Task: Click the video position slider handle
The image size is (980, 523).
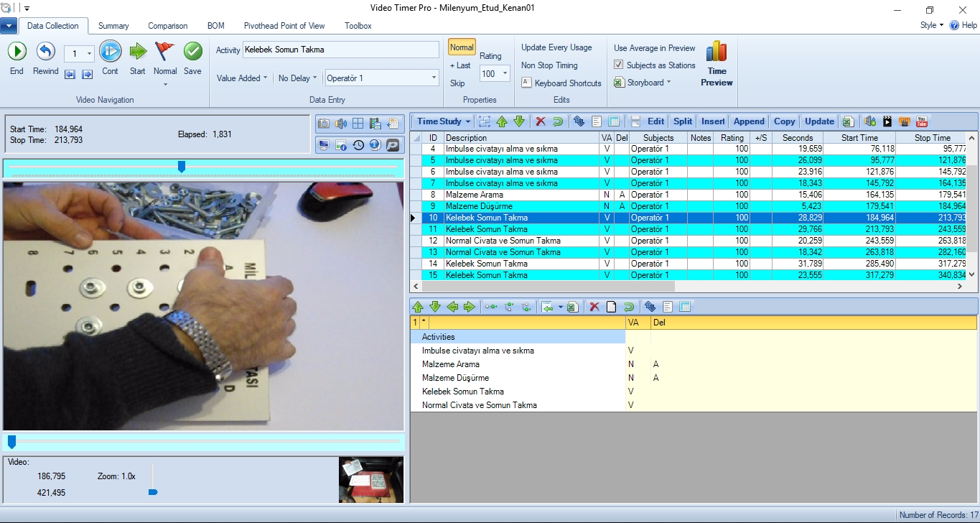Action: point(182,167)
